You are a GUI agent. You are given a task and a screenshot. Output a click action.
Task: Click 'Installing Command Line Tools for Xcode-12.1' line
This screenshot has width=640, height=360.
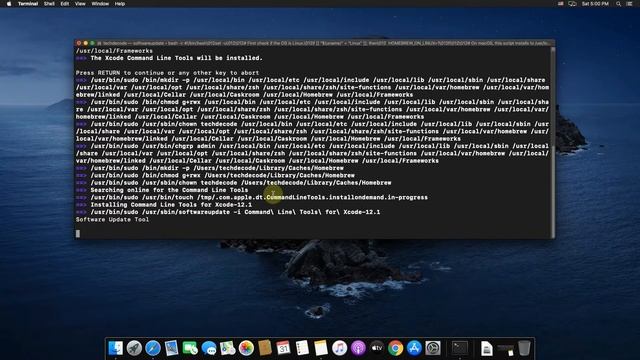171,205
